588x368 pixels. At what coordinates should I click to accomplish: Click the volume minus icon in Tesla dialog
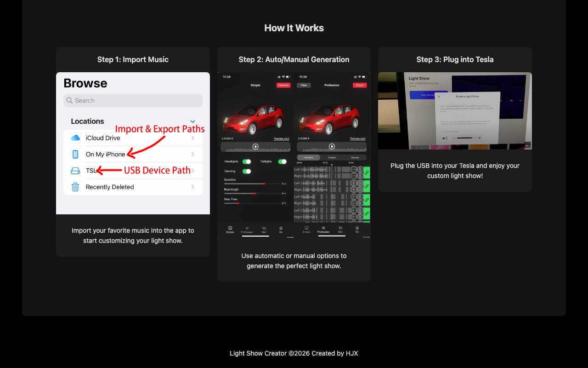(x=454, y=138)
